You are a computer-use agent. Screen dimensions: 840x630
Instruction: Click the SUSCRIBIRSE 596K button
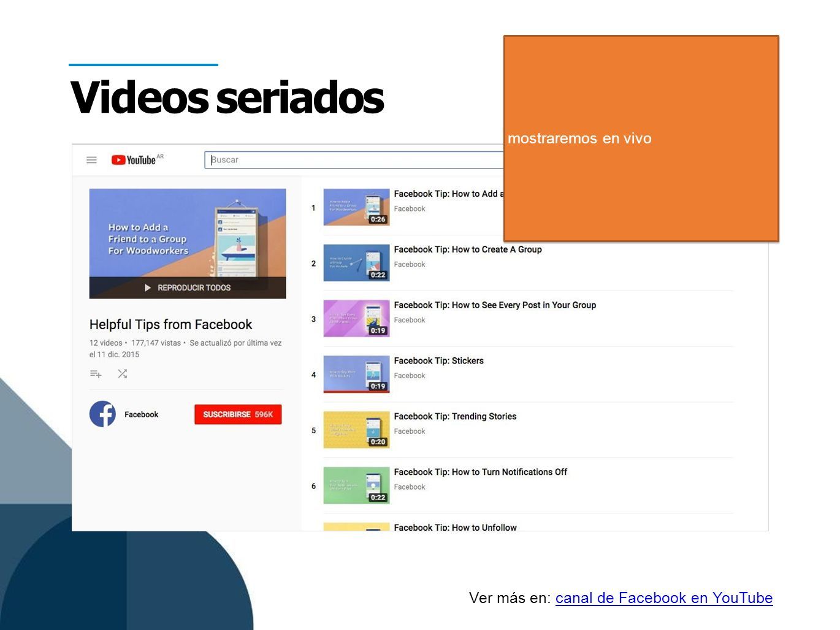[238, 414]
